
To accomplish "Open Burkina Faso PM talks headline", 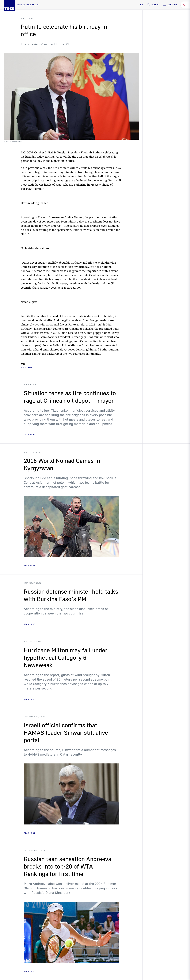I will pyautogui.click(x=71, y=595).
